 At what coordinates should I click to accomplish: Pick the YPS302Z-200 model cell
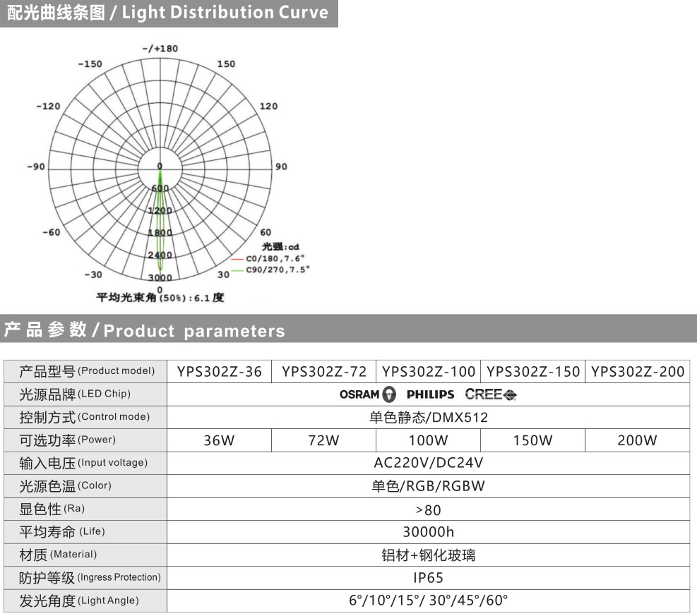click(x=638, y=372)
